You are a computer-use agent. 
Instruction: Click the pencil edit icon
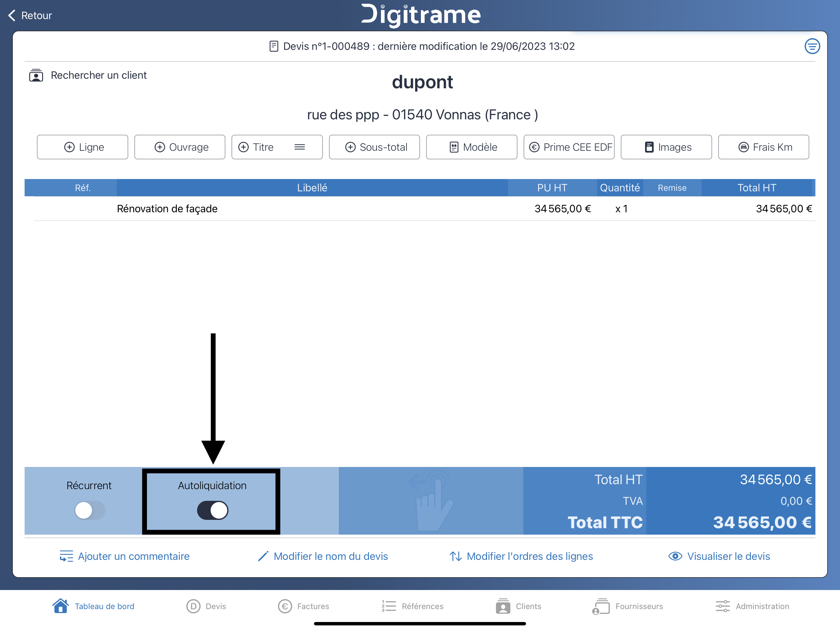(x=263, y=556)
